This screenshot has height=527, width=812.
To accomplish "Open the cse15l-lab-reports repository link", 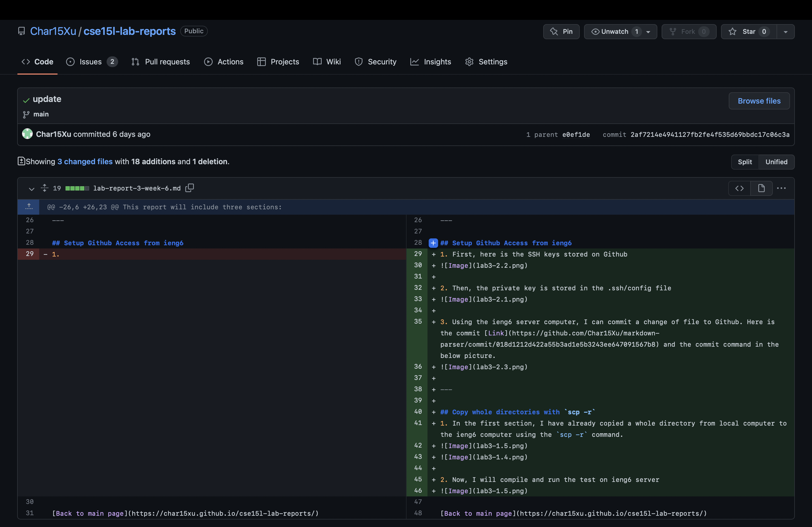I will 130,31.
